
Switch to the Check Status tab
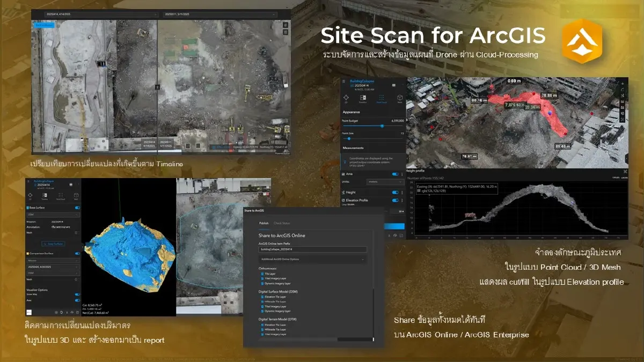pos(282,223)
